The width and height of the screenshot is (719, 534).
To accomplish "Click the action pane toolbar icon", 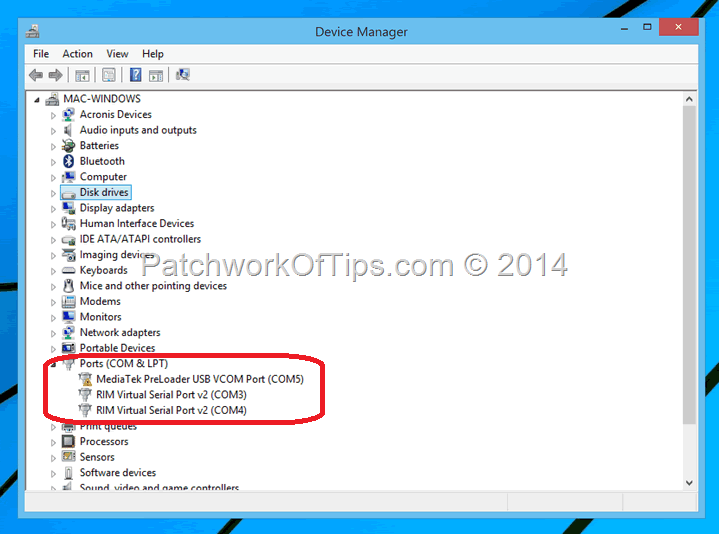I will [156, 75].
